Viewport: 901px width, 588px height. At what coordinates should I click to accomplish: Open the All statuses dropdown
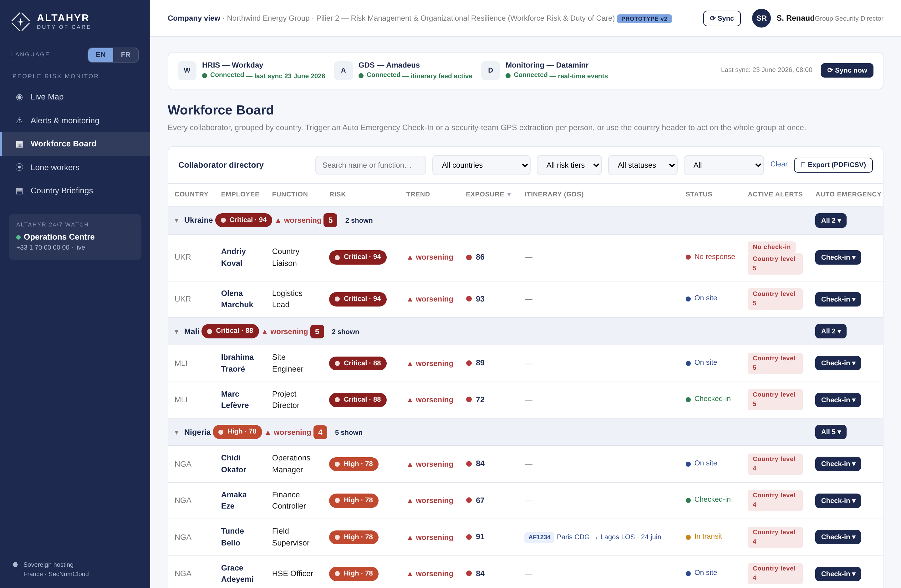[643, 165]
